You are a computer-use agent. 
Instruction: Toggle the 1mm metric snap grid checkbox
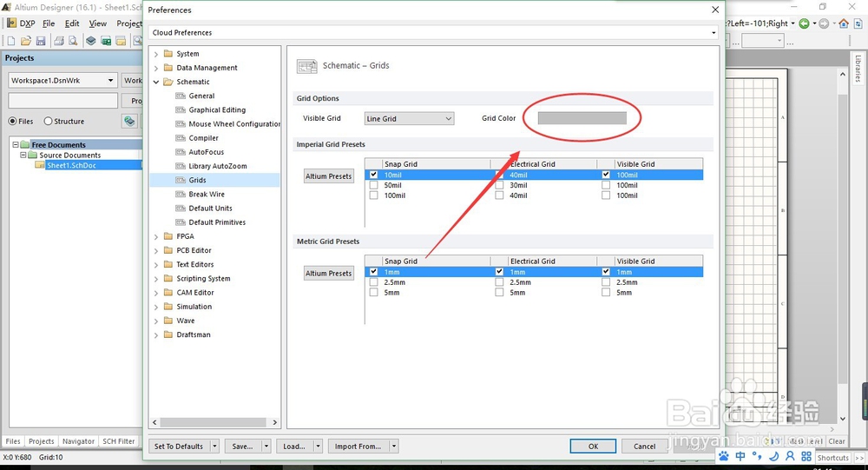pos(373,272)
